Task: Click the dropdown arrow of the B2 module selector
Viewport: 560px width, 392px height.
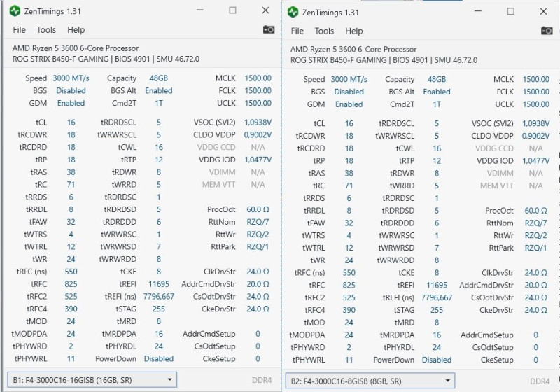Action: [x=448, y=381]
